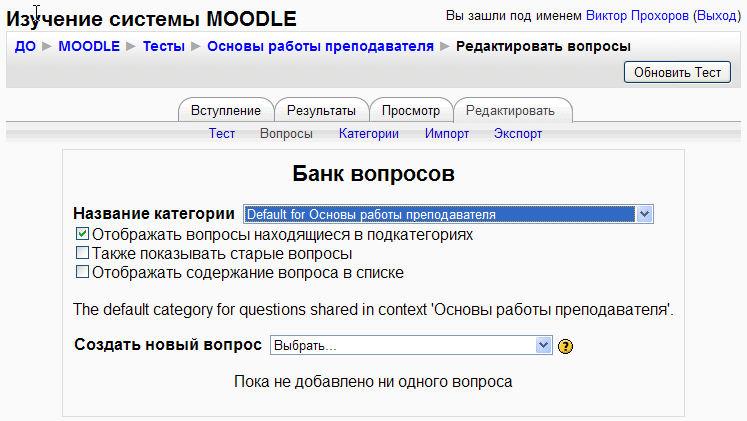
Task: Expand the Создать новый вопрос Выбрать list
Action: [x=411, y=345]
